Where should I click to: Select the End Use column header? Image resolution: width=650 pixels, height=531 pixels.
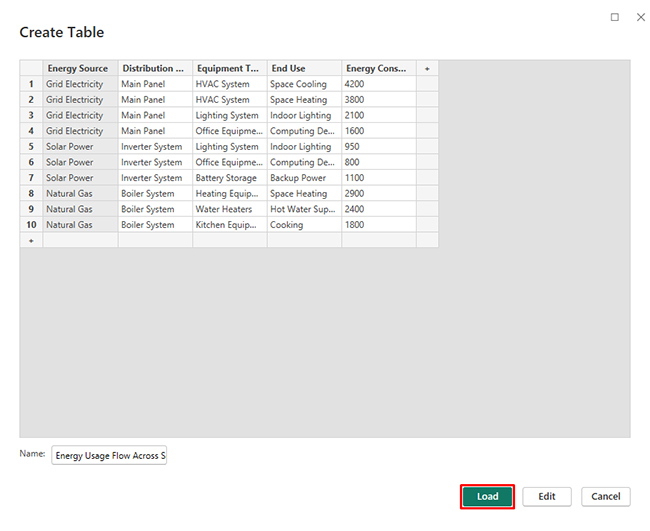tap(304, 69)
